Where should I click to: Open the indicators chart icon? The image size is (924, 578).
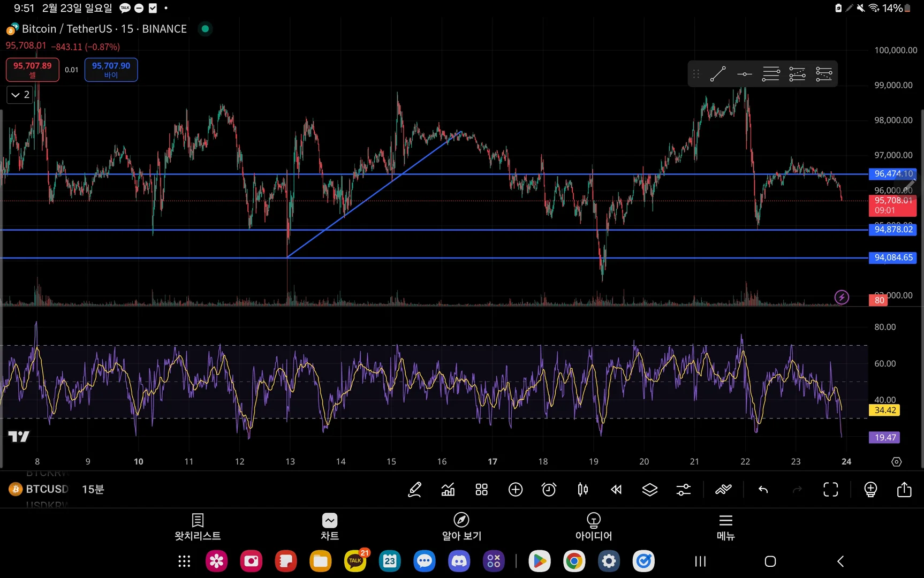pos(448,489)
